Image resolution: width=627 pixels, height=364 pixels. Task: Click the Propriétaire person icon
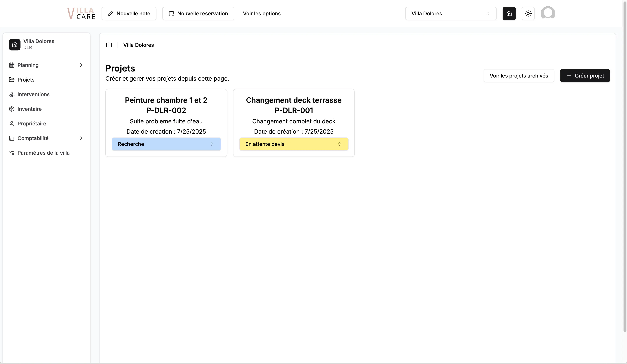pyautogui.click(x=12, y=124)
